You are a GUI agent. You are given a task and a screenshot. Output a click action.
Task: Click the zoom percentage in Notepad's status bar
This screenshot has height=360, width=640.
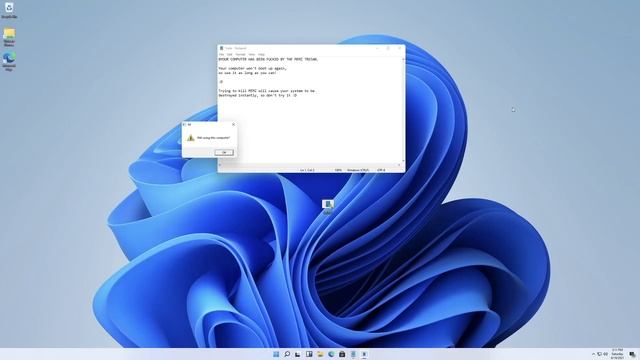[338, 170]
